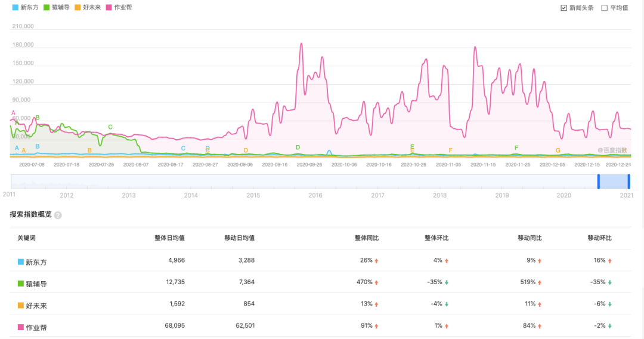Click the 4,966 daily average value
The width and height of the screenshot is (644, 339).
(177, 260)
